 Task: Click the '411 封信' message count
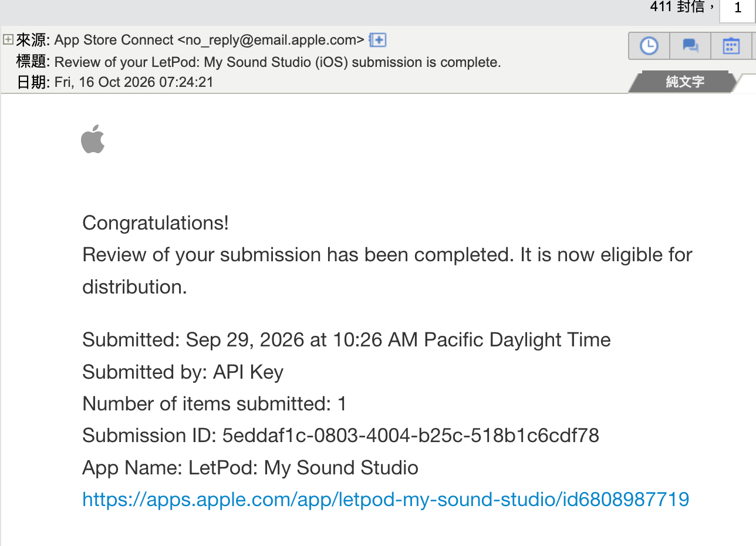[x=678, y=8]
